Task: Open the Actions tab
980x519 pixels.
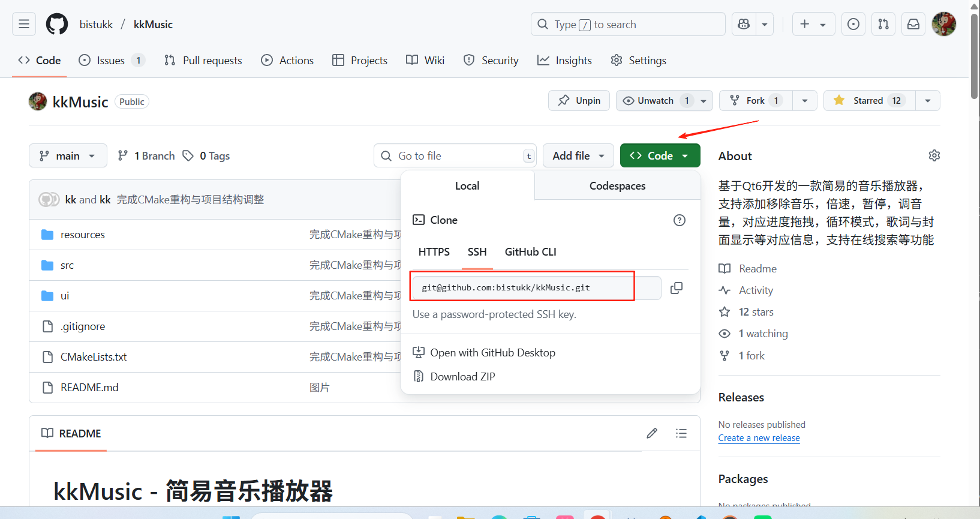Action: pos(287,60)
